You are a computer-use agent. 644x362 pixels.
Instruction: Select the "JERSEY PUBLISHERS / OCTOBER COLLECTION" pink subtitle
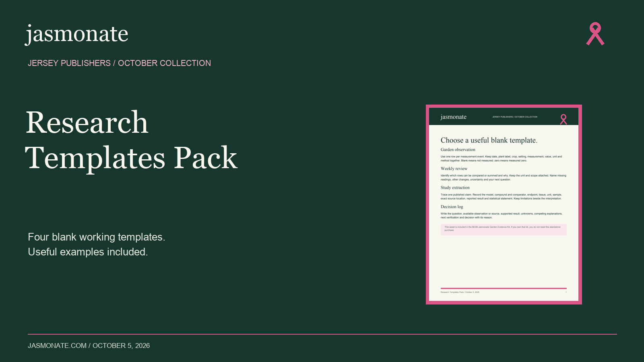click(x=119, y=63)
